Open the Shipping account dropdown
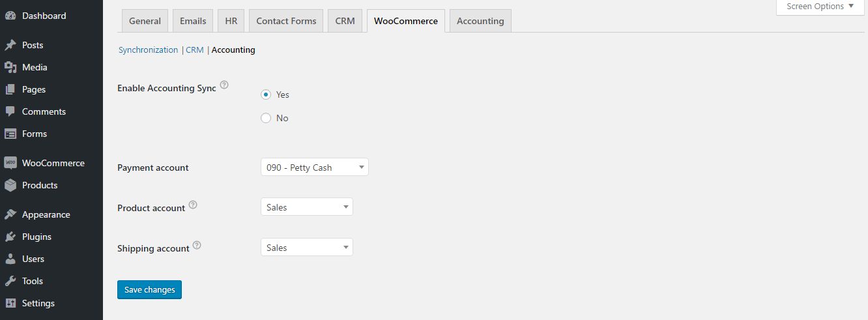The height and width of the screenshot is (320, 868). click(x=306, y=248)
